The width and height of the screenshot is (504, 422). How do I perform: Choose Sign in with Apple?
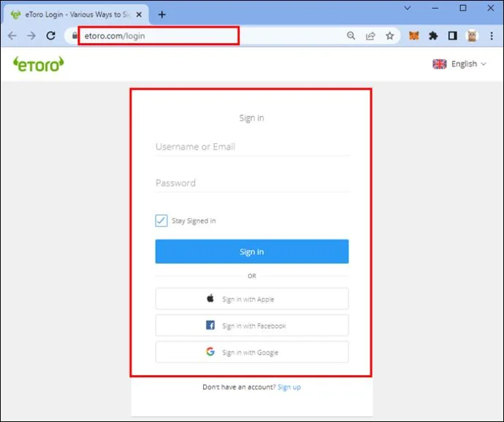pos(252,299)
